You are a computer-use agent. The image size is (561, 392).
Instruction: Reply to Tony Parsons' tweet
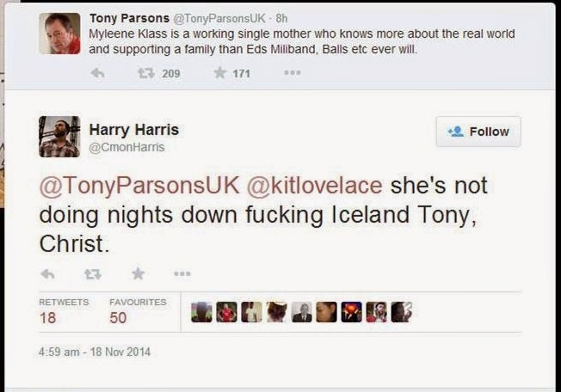pyautogui.click(x=97, y=73)
